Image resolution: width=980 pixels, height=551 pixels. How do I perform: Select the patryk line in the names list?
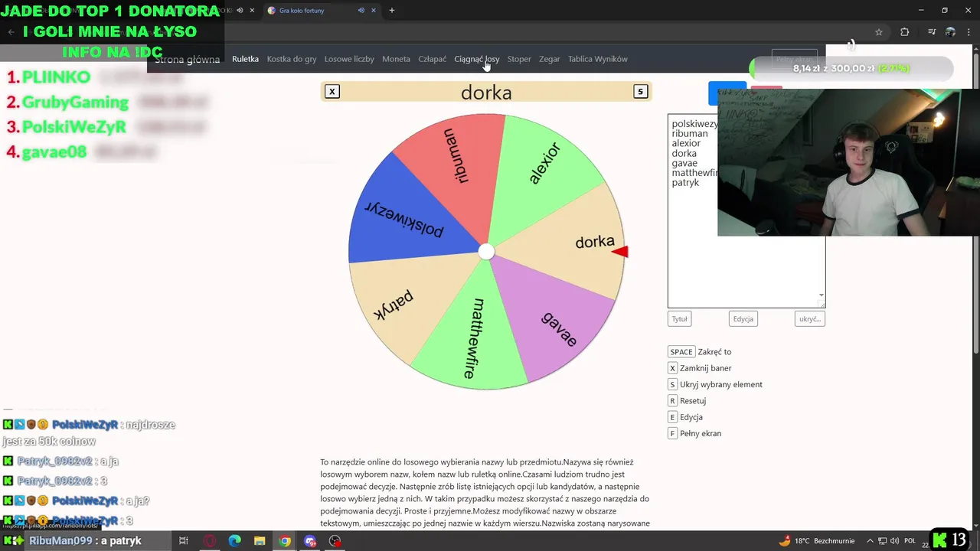(x=685, y=183)
